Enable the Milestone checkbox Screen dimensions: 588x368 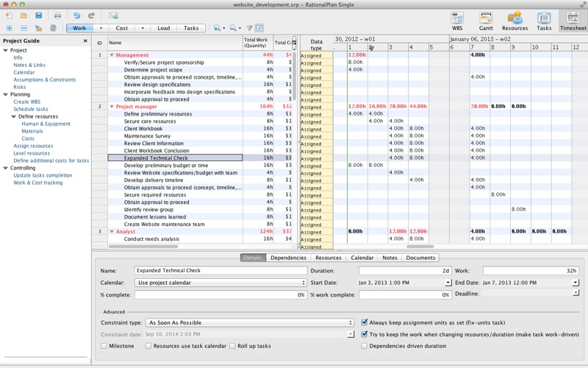(x=104, y=345)
